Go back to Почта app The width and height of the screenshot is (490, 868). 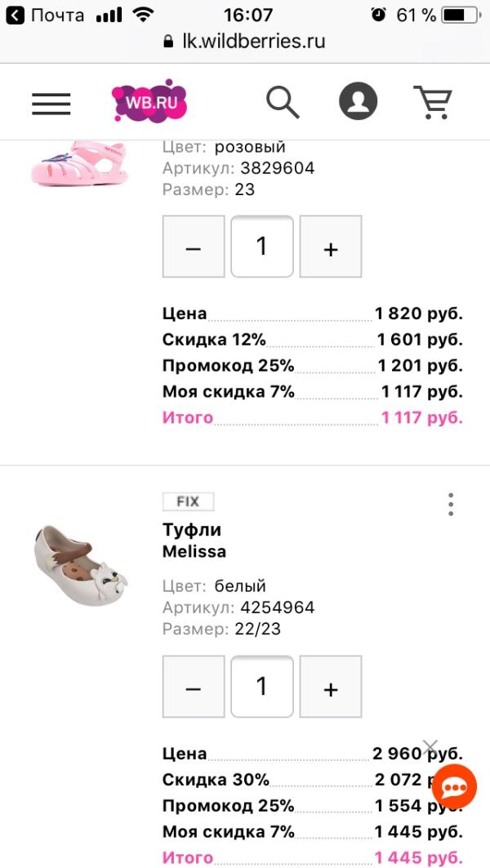[x=46, y=15]
